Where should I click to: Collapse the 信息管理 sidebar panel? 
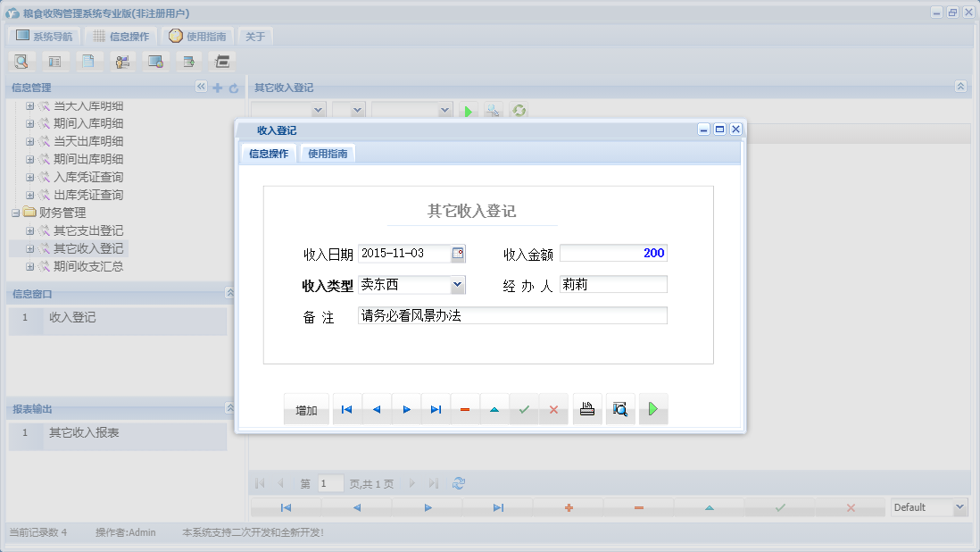point(201,87)
